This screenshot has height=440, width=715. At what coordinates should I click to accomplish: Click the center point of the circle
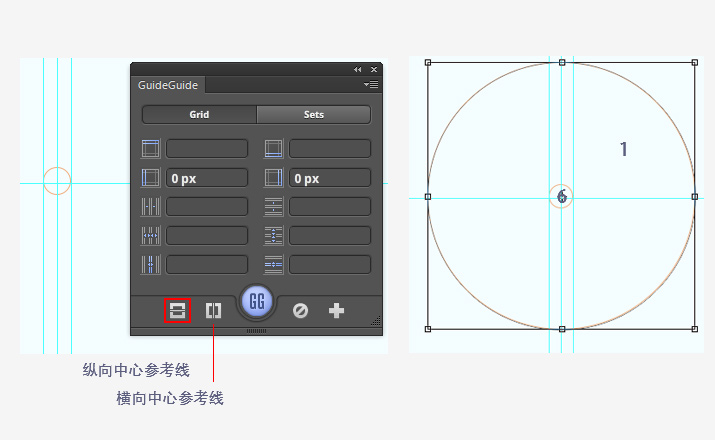coord(562,196)
